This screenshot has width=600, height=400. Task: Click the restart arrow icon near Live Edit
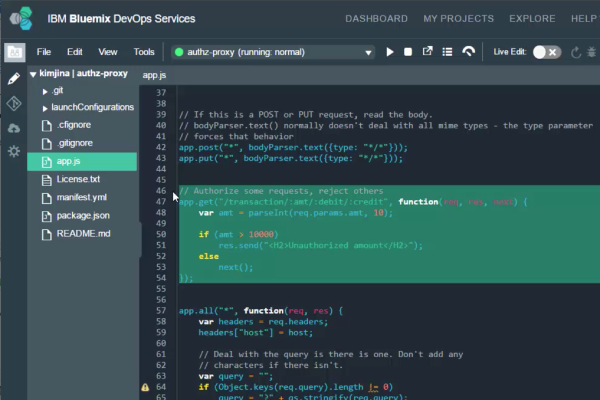(576, 52)
